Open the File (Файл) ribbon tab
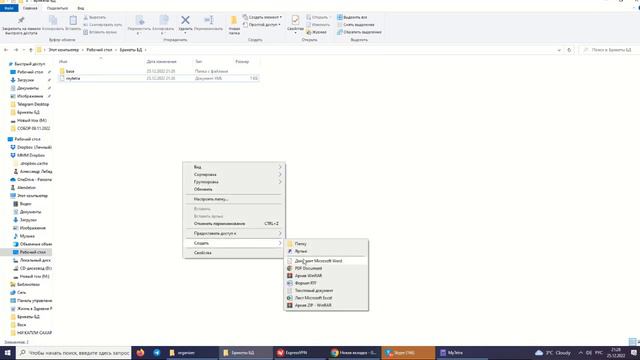Screen dimensions: 640x360 pyautogui.click(x=9, y=8)
